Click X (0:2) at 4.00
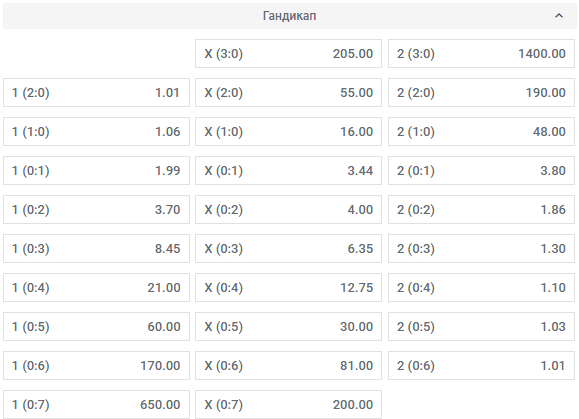Screen dimensions: 579x419 point(288,210)
